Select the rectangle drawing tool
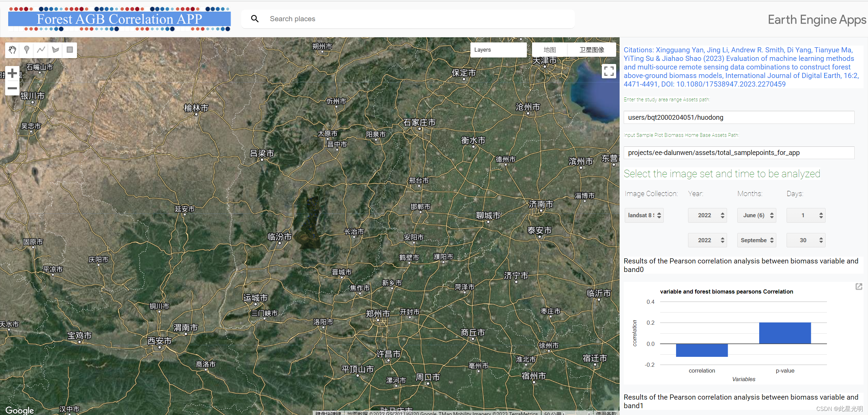Viewport: 868px width, 415px height. (70, 50)
